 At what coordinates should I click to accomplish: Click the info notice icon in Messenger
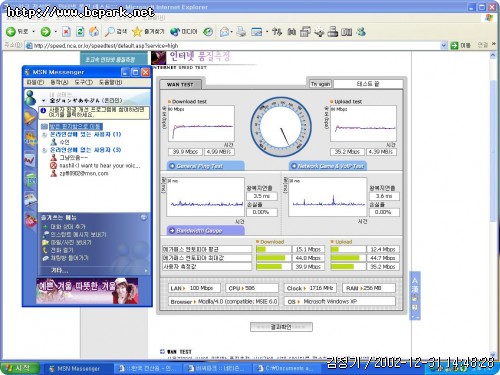coord(43,111)
